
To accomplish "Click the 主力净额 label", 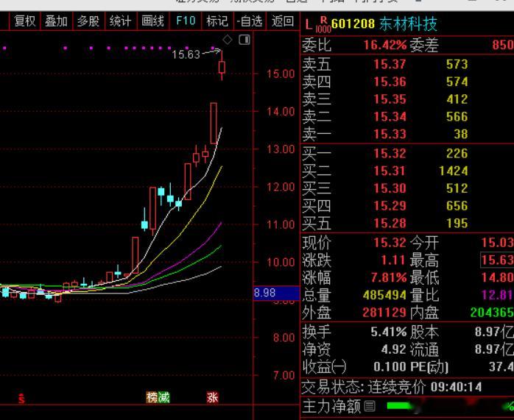I will coord(331,406).
